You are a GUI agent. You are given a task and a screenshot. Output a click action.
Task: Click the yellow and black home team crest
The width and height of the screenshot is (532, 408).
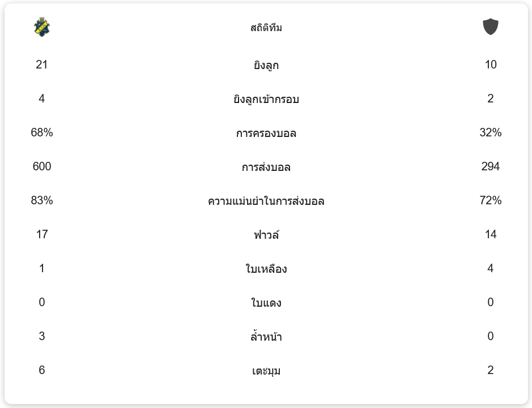pyautogui.click(x=42, y=27)
